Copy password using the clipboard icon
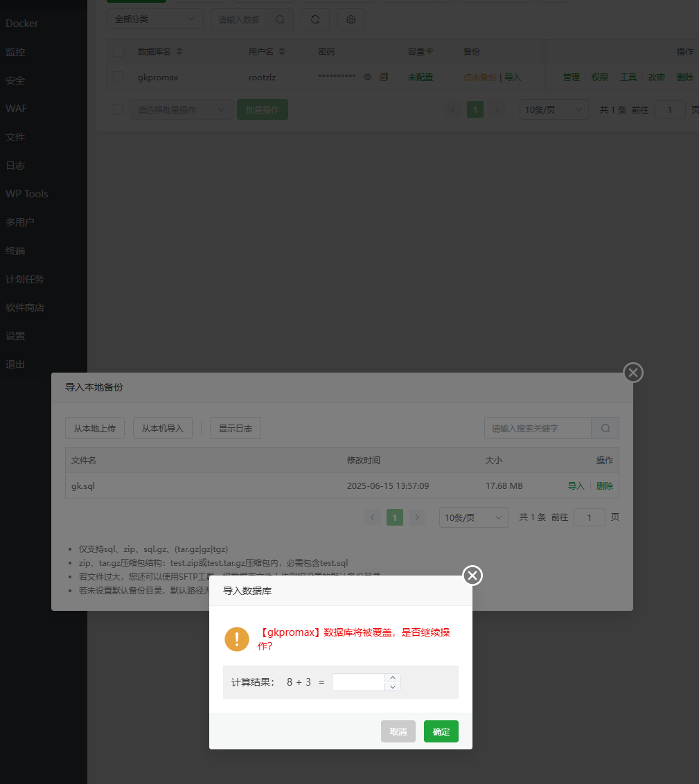Viewport: 699px width, 784px height. 384,77
